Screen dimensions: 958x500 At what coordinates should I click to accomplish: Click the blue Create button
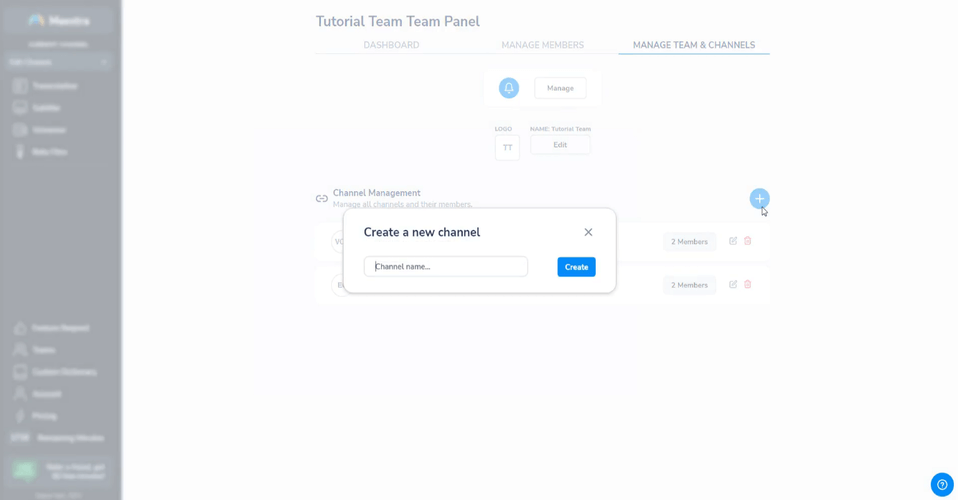click(x=576, y=267)
